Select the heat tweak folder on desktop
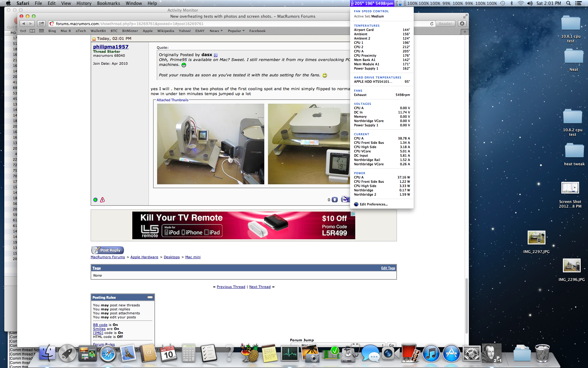The width and height of the screenshot is (588, 368). pos(574,155)
